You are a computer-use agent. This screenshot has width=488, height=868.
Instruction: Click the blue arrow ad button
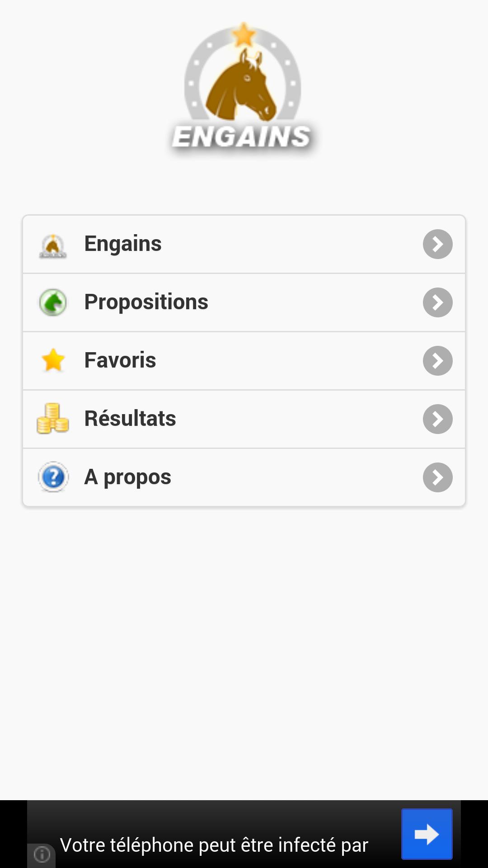click(x=427, y=834)
